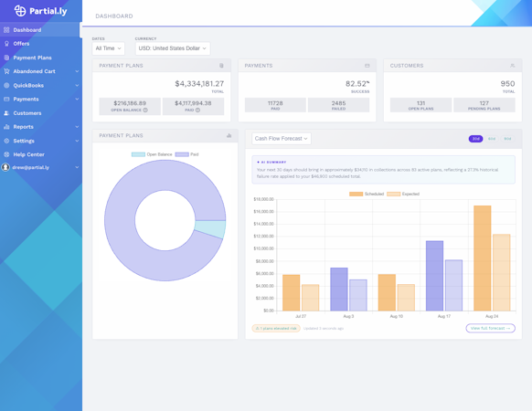Click the card icon in Payments header
532x411 pixels.
click(x=367, y=66)
